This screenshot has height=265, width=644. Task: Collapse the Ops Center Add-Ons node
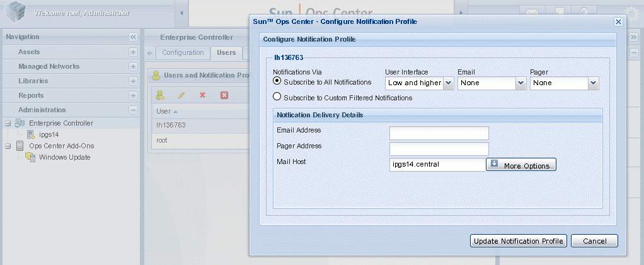[8, 146]
